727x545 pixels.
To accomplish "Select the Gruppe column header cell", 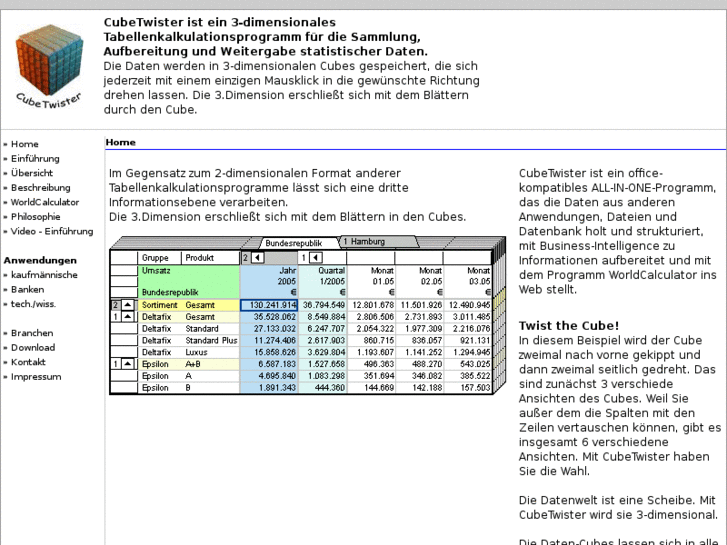I will click(159, 257).
